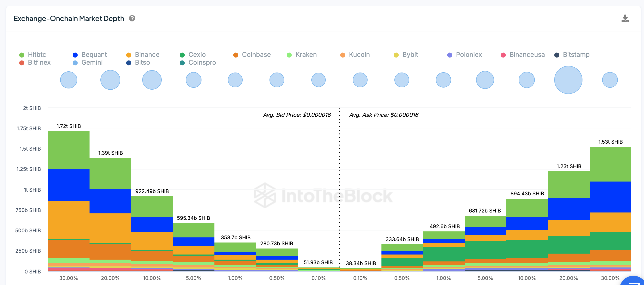The height and width of the screenshot is (285, 644).
Task: Toggle Cexio legend entry
Action: click(x=193, y=55)
